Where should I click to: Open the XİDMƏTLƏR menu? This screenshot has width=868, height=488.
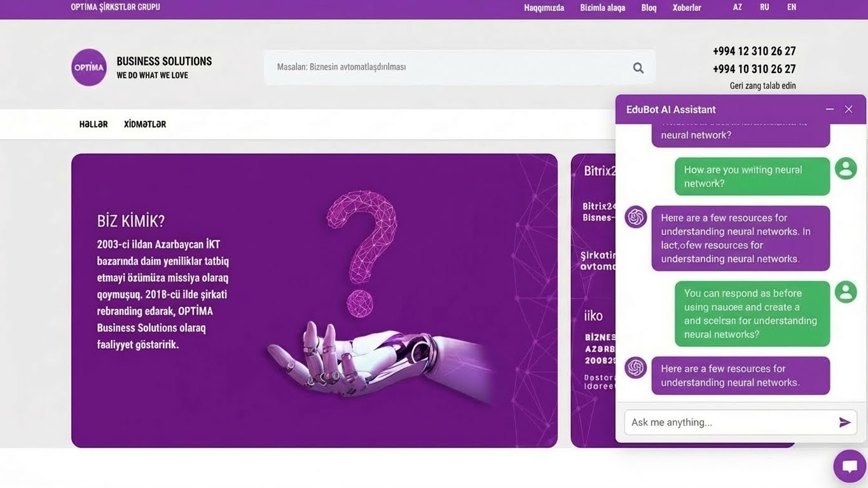(144, 124)
